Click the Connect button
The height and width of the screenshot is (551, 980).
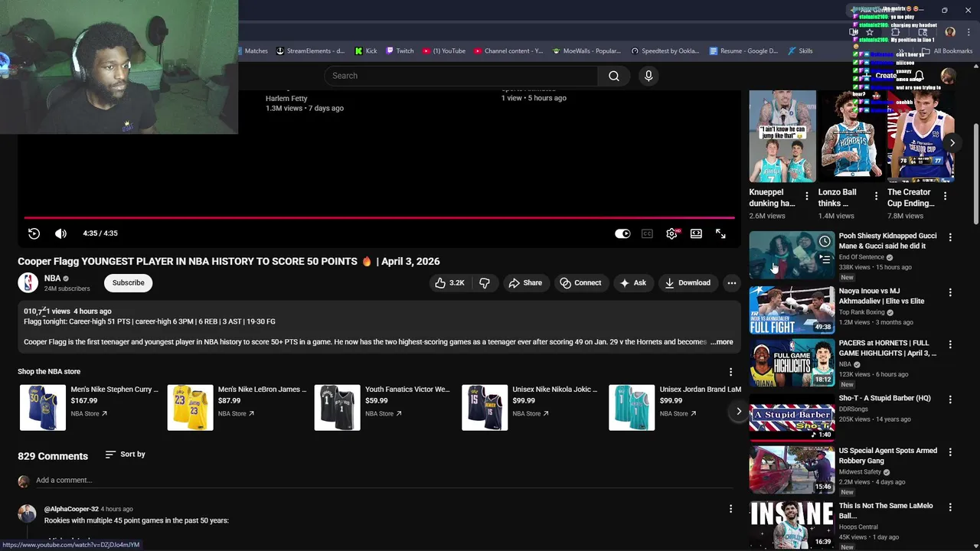coord(580,283)
